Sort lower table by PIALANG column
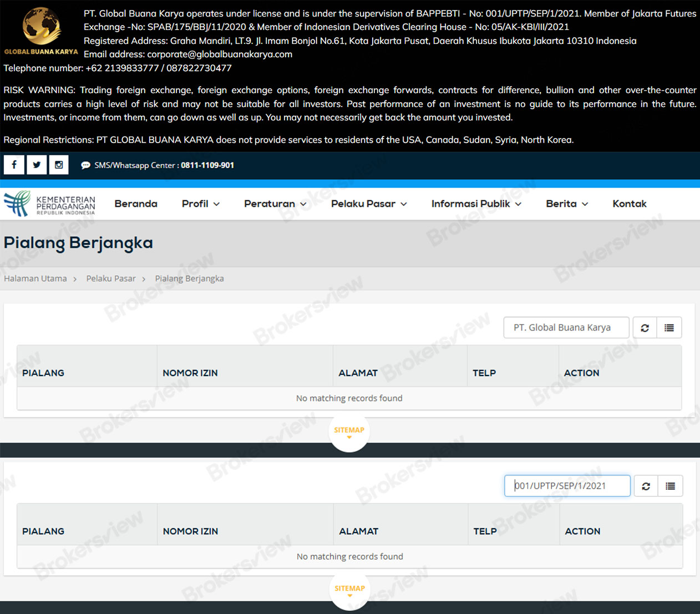700x614 pixels. coord(87,525)
